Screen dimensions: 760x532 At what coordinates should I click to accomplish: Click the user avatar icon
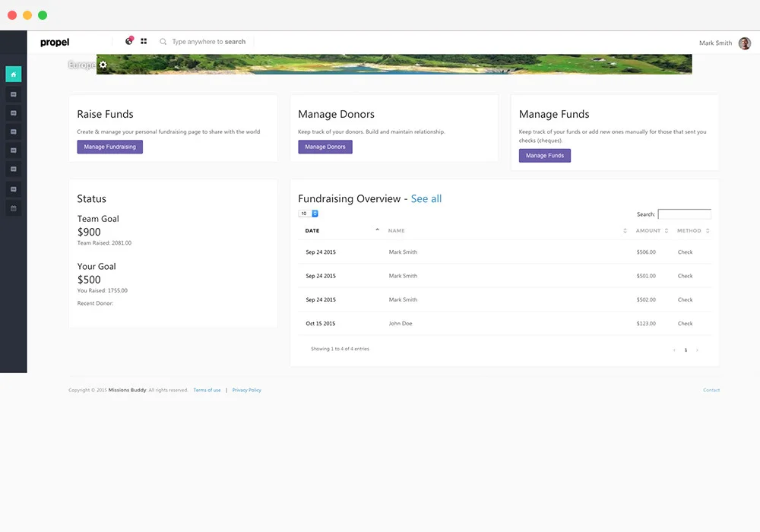click(744, 43)
